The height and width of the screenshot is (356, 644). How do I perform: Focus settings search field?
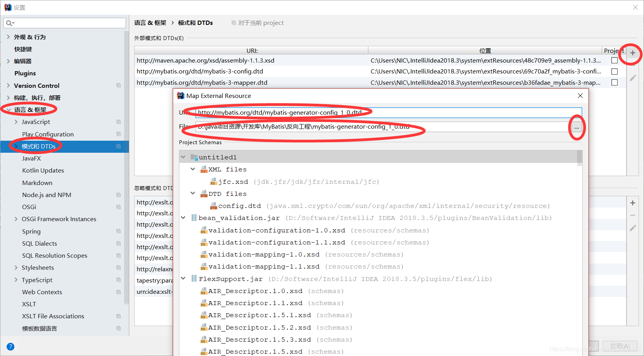tap(65, 23)
